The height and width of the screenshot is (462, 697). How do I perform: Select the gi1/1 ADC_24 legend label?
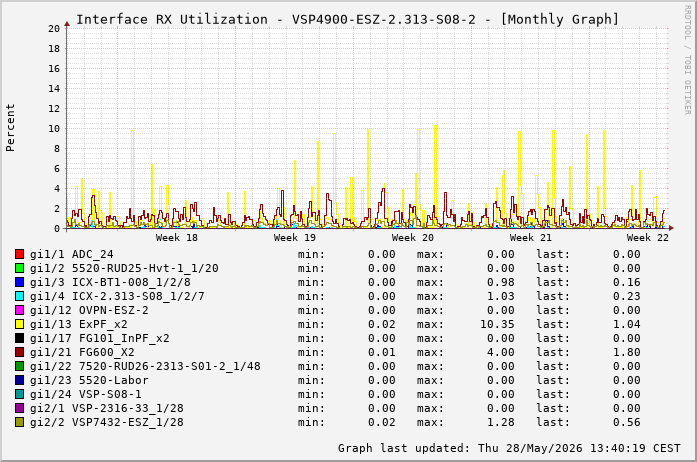click(x=72, y=254)
